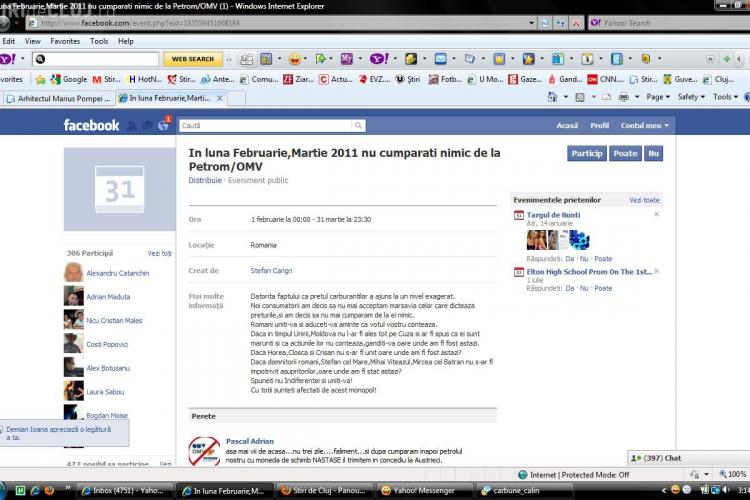Launch Firefox from the taskbar quick launch
The height and width of the screenshot is (500, 750).
[48, 491]
